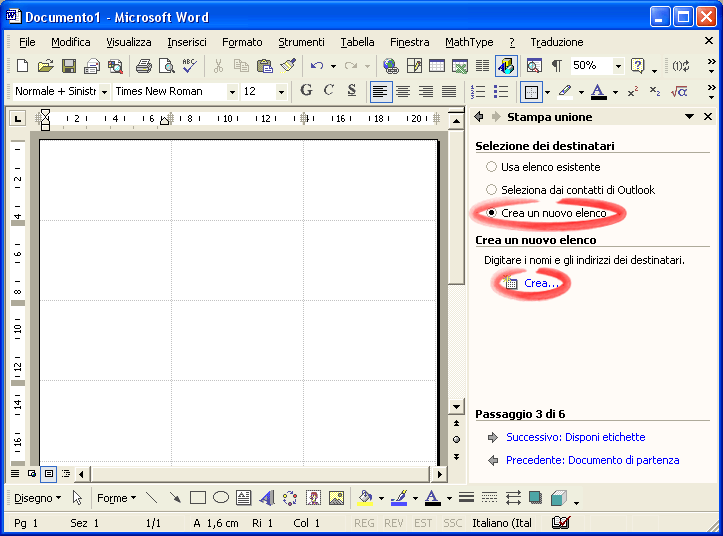Open the Stampa unione task pane menu arrow
This screenshot has width=723, height=536.
pos(689,117)
